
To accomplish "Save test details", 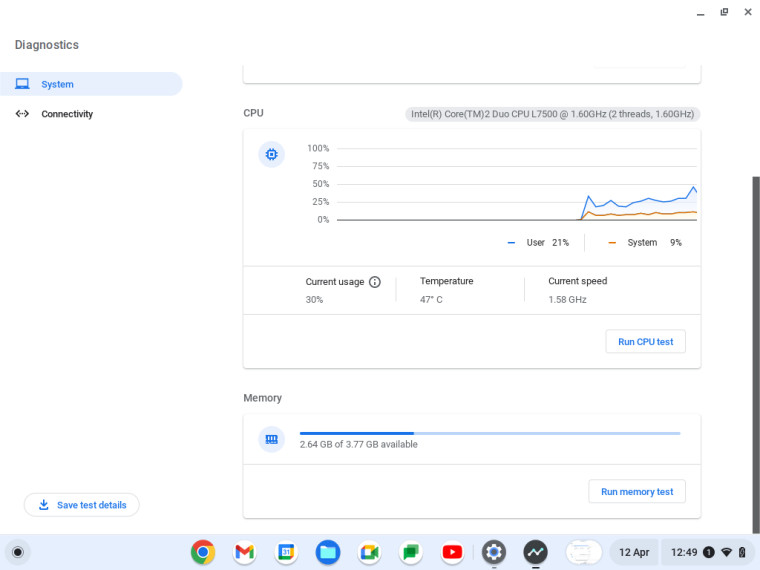I will [81, 505].
